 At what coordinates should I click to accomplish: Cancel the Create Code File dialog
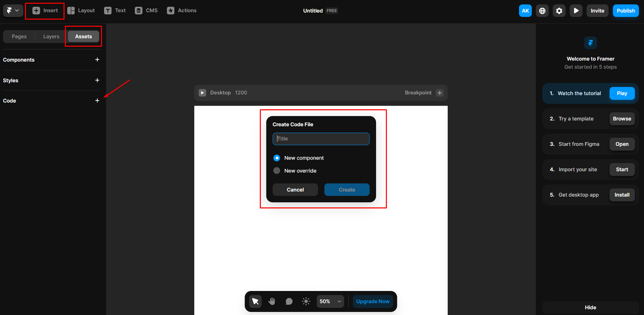[295, 189]
